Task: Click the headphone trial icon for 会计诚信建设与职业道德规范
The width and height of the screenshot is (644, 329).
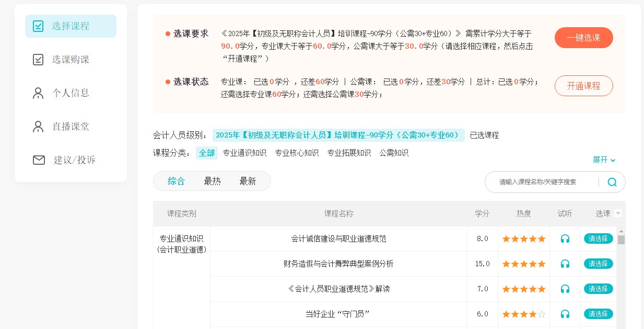Action: (x=565, y=239)
